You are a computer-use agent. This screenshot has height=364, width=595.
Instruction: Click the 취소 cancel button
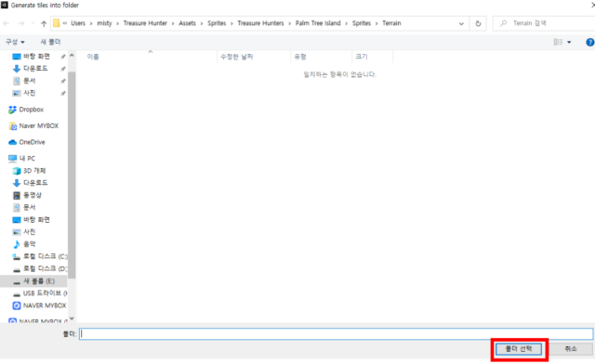pos(571,349)
